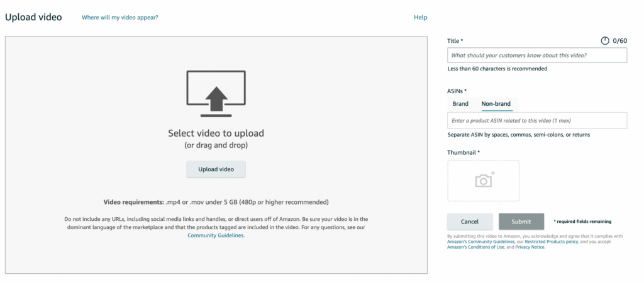Screen dimensions: 644x282
Task: Click the 'Upload video' page heading
Action: pos(33,17)
